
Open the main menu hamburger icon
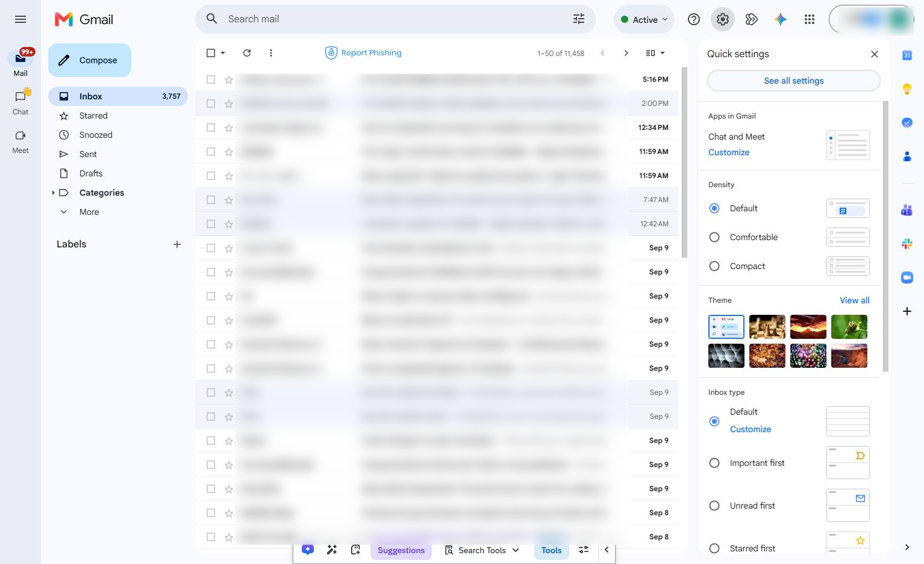(x=20, y=19)
